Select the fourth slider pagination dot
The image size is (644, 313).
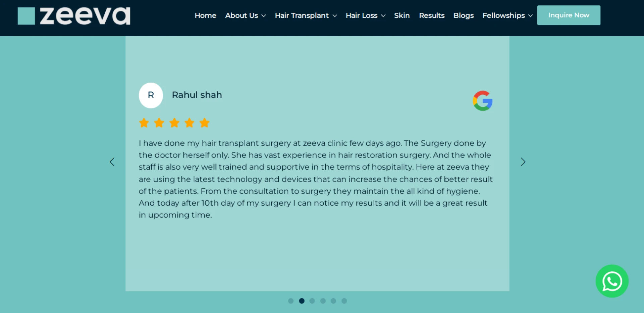pos(323,301)
